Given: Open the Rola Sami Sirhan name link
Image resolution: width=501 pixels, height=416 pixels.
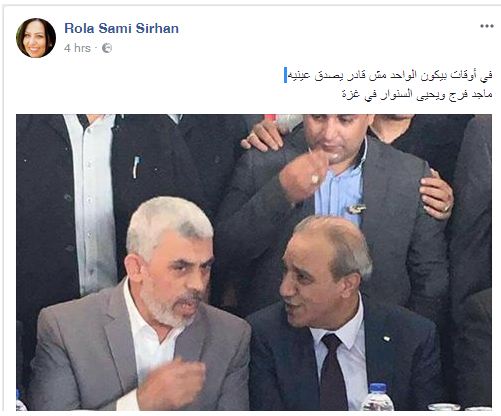Looking at the screenshot, I should coord(121,28).
